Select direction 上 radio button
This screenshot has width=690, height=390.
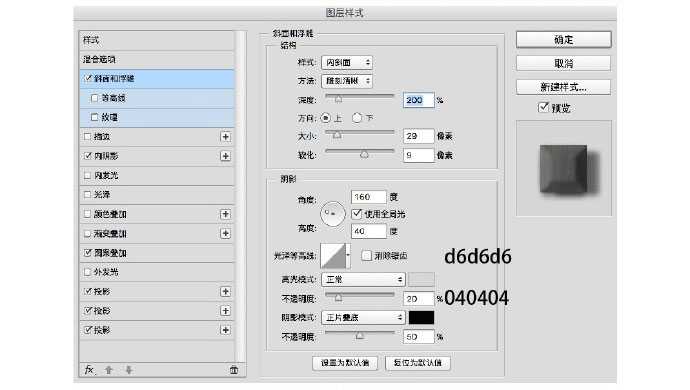point(326,118)
